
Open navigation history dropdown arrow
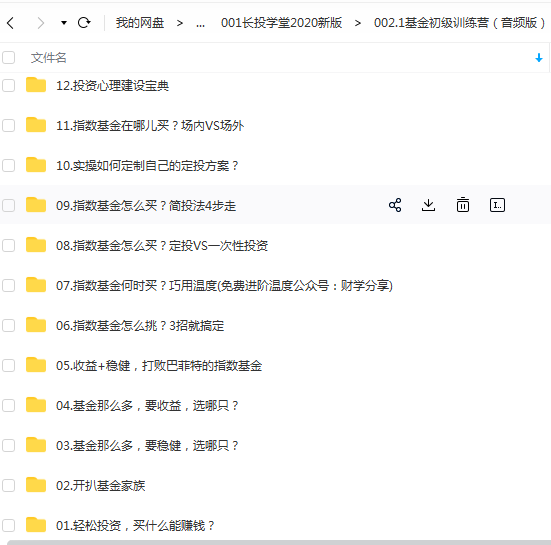64,23
